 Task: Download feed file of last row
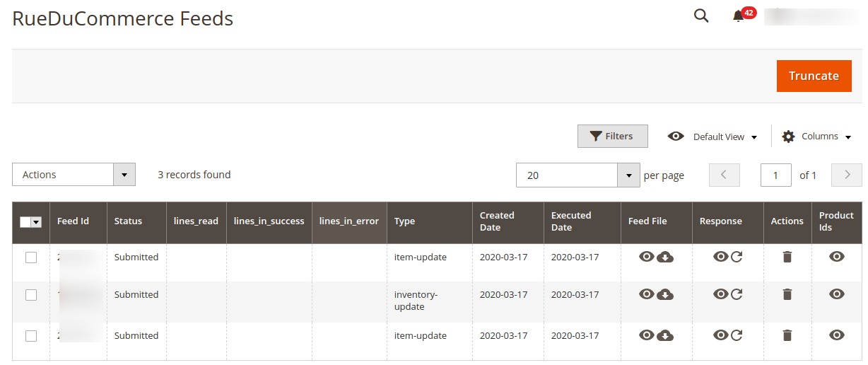tap(665, 335)
